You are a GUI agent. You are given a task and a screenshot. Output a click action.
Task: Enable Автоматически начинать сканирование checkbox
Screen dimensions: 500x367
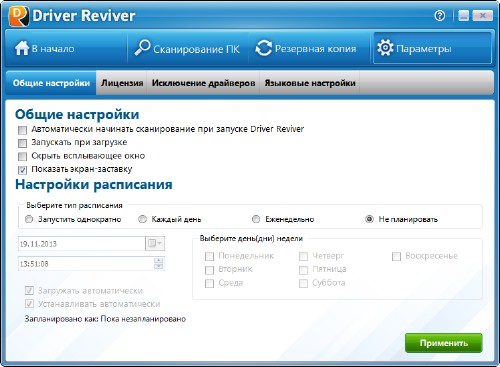pos(22,130)
